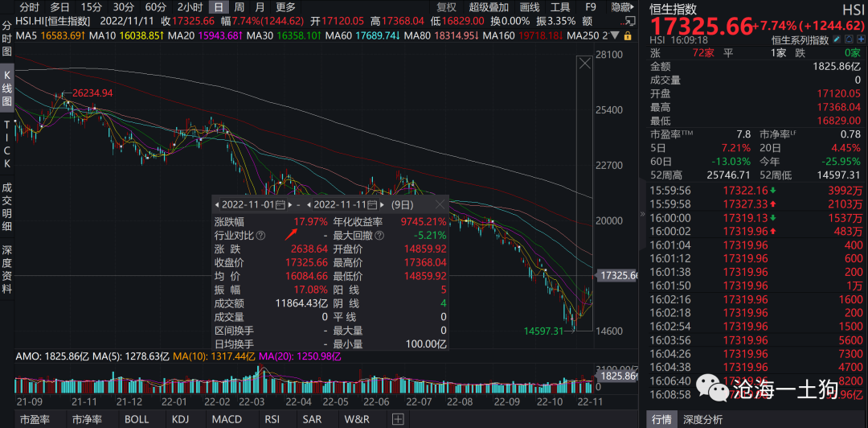
Task: Close the crossed box on chart edge
Action: coord(585,64)
